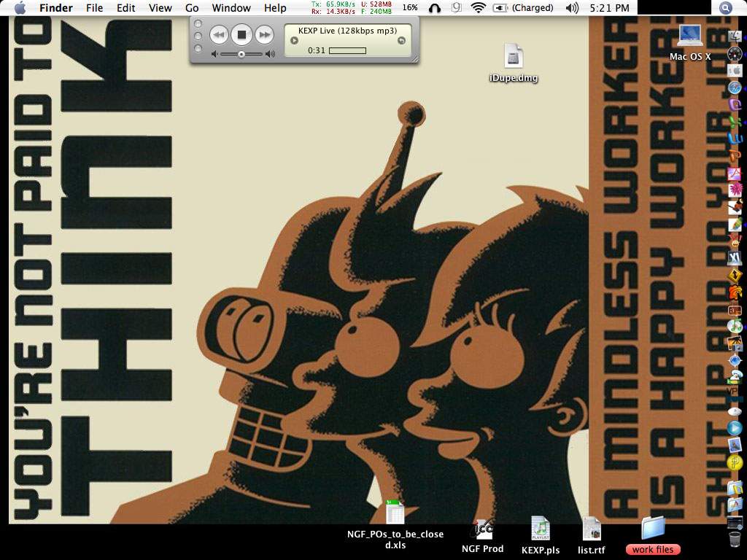Open the File menu

click(94, 8)
